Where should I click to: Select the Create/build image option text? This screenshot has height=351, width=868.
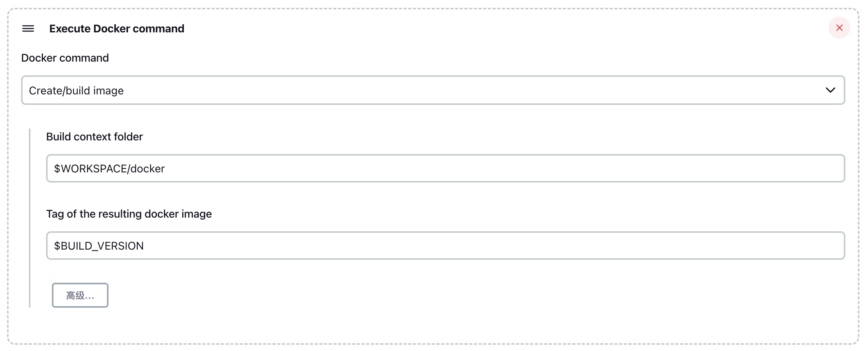tap(76, 90)
